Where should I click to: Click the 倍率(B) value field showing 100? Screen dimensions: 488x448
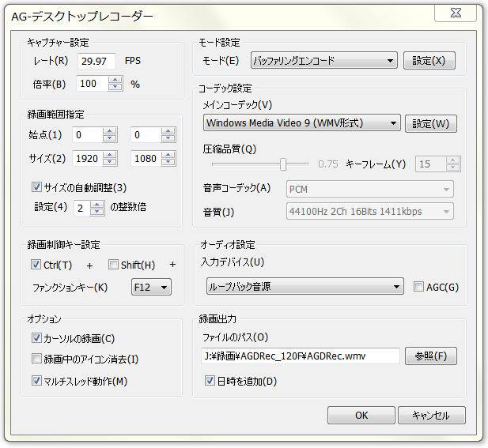(93, 84)
